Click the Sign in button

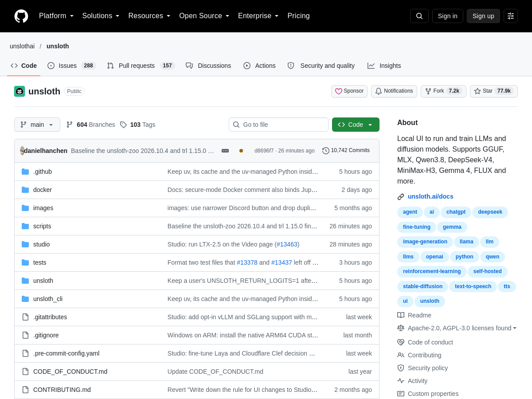tap(448, 16)
